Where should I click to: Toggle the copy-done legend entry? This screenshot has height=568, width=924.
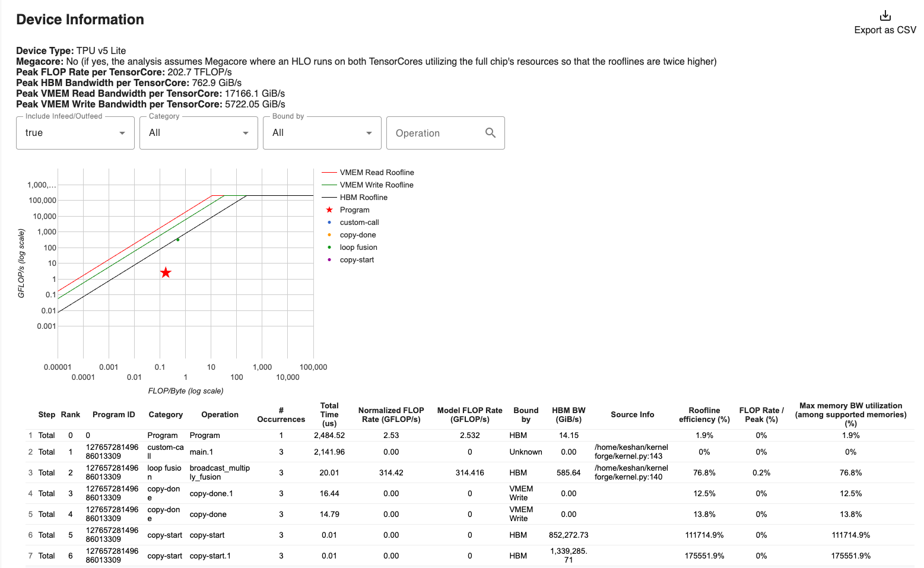click(357, 235)
